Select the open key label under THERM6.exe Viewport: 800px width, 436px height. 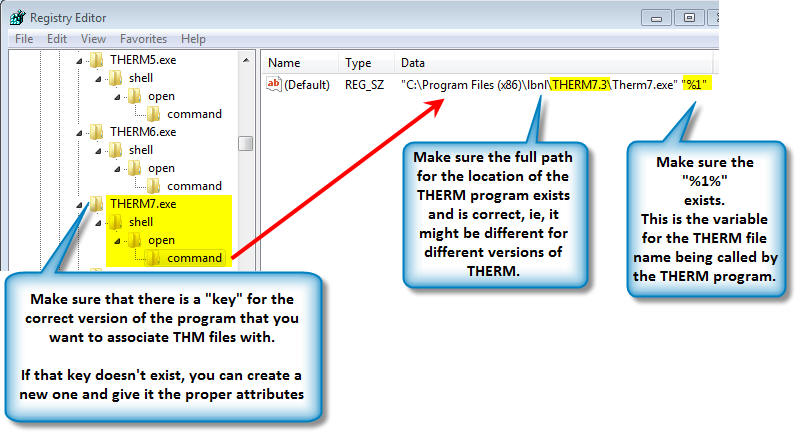pyautogui.click(x=161, y=168)
